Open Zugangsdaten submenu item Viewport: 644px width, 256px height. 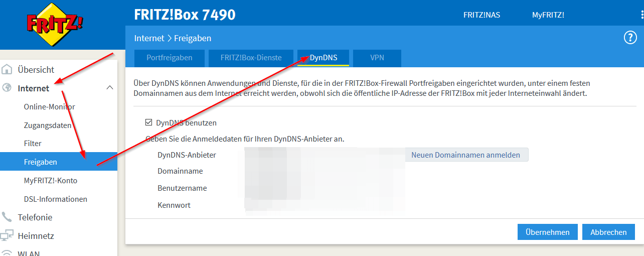click(x=48, y=125)
